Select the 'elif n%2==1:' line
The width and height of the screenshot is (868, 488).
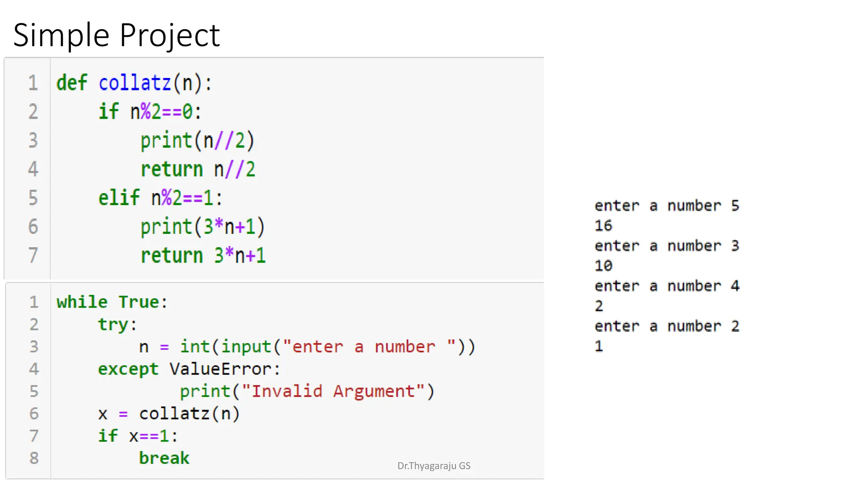tap(160, 198)
